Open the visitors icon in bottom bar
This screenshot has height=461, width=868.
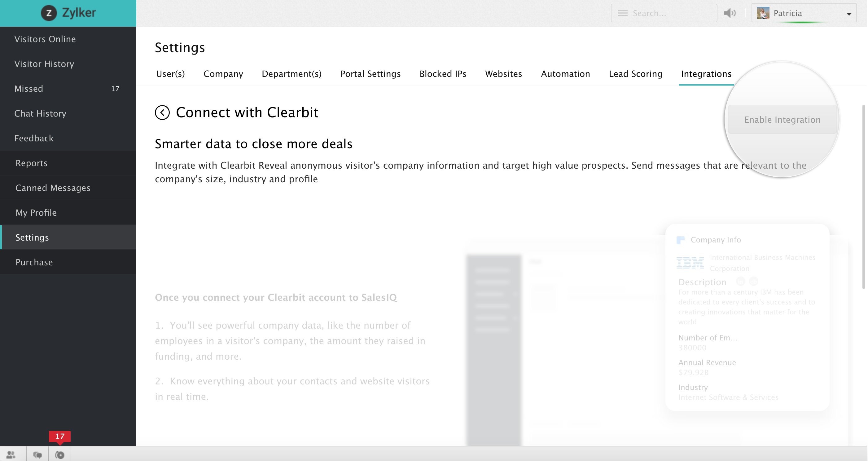[x=11, y=454]
